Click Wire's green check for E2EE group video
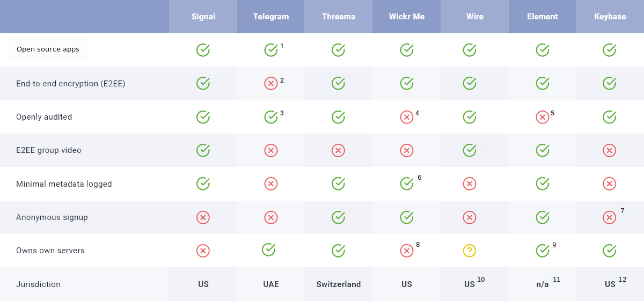644x301 pixels. (470, 150)
